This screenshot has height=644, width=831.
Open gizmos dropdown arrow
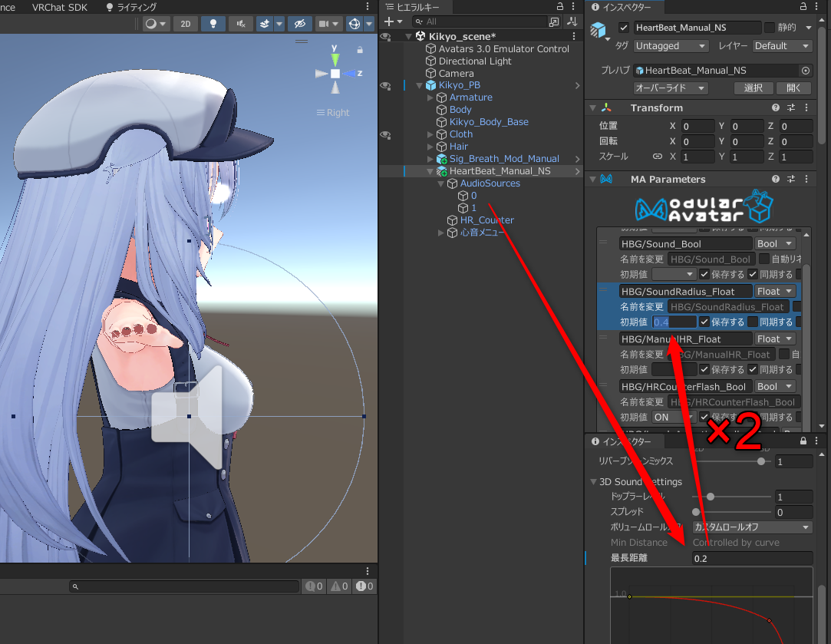(x=369, y=24)
